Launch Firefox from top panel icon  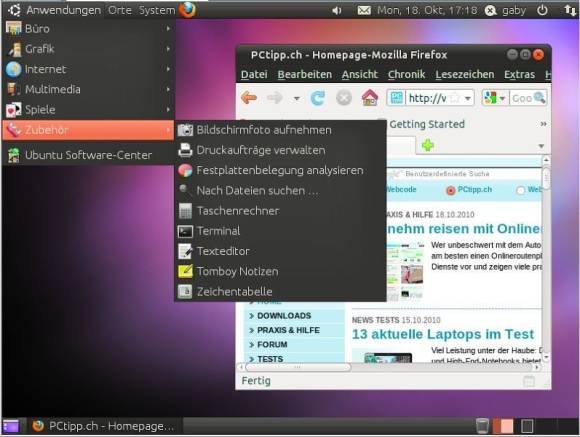188,10
